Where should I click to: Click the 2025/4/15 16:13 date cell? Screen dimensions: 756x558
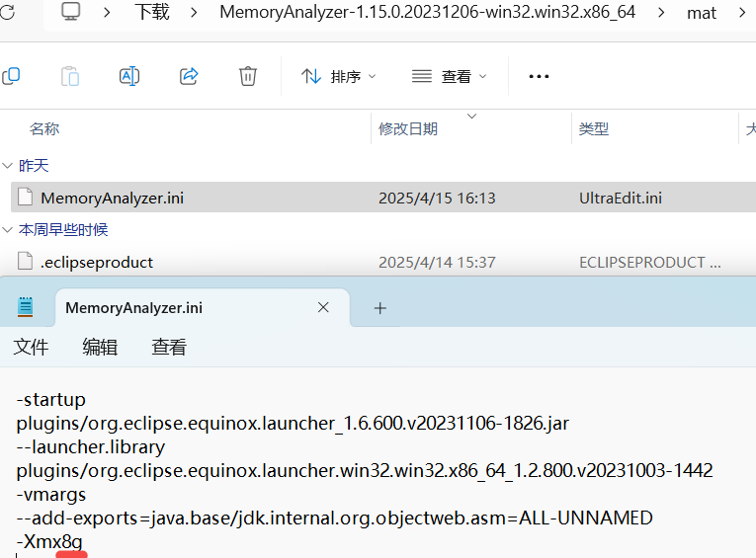click(437, 199)
